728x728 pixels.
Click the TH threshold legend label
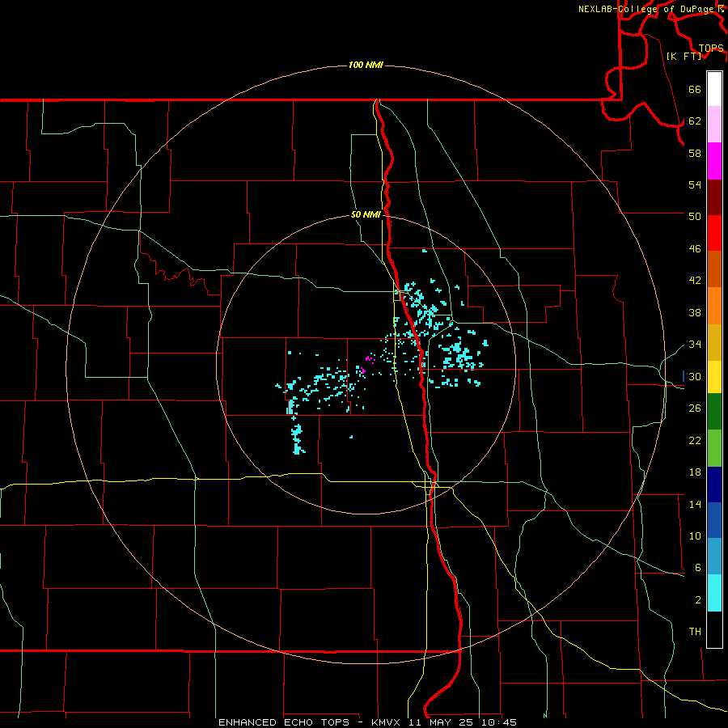[695, 632]
